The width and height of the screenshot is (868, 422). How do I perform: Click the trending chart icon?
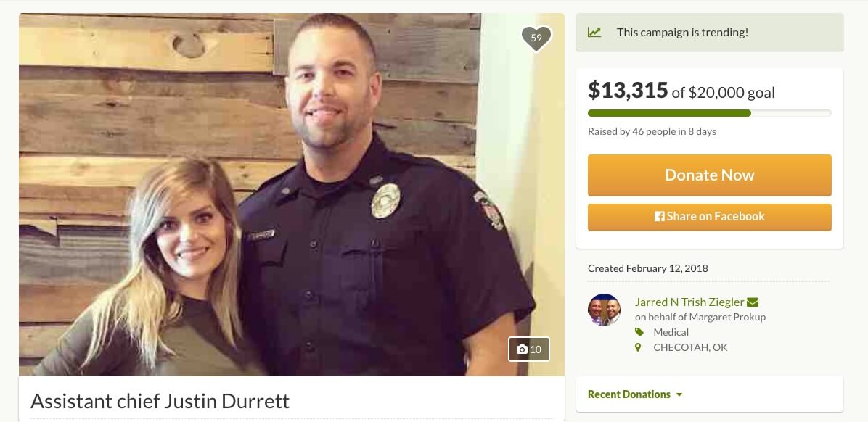[594, 32]
